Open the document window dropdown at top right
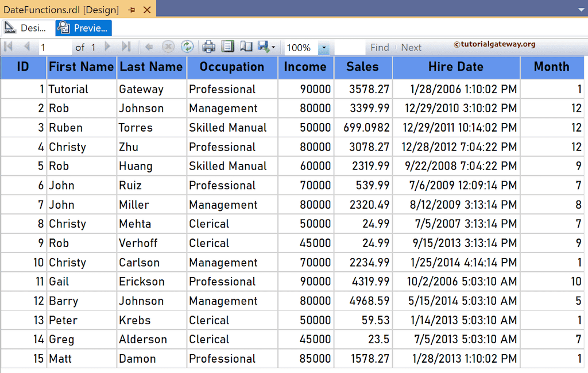 [580, 9]
